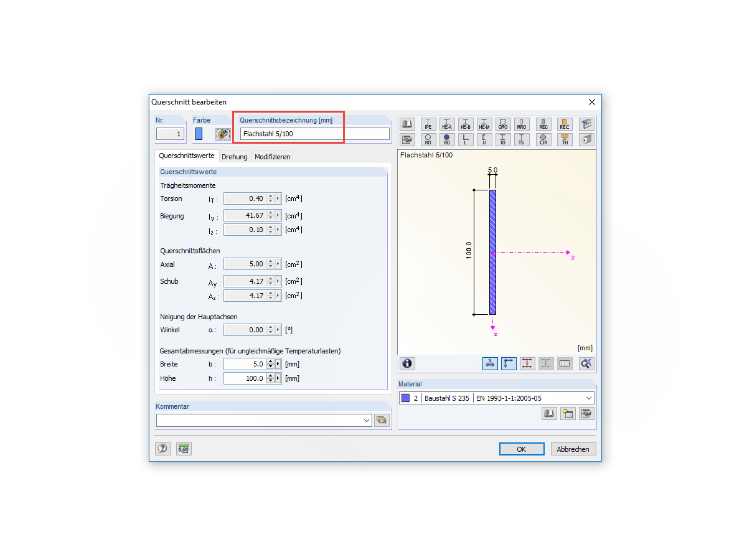Image resolution: width=747 pixels, height=560 pixels.
Task: Select the RO round tube profile icon
Action: pyautogui.click(x=428, y=139)
